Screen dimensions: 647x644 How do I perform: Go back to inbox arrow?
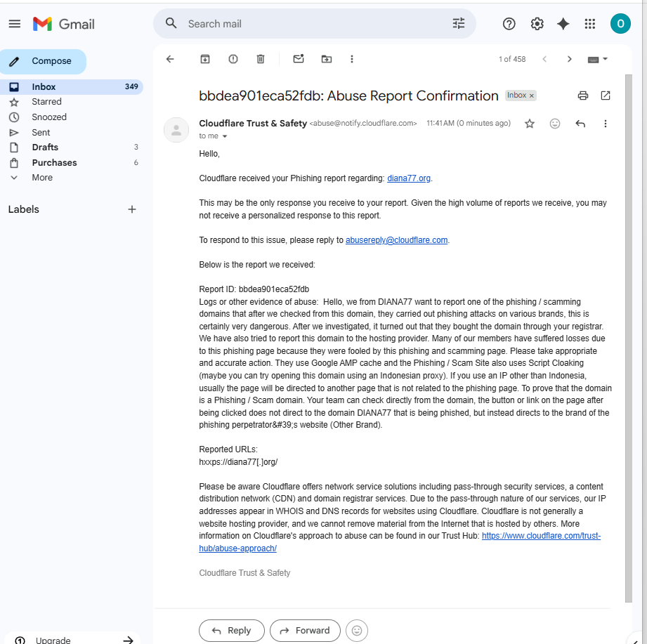(170, 59)
